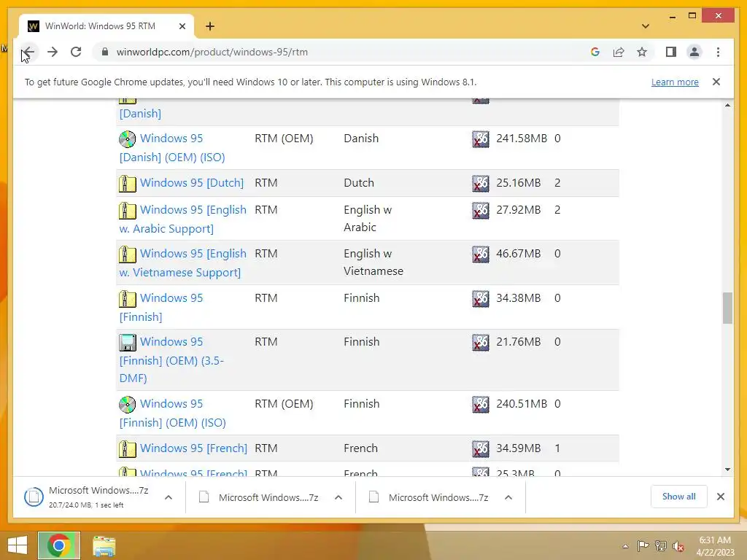Click the vertical scrollbar thumb

point(727,308)
